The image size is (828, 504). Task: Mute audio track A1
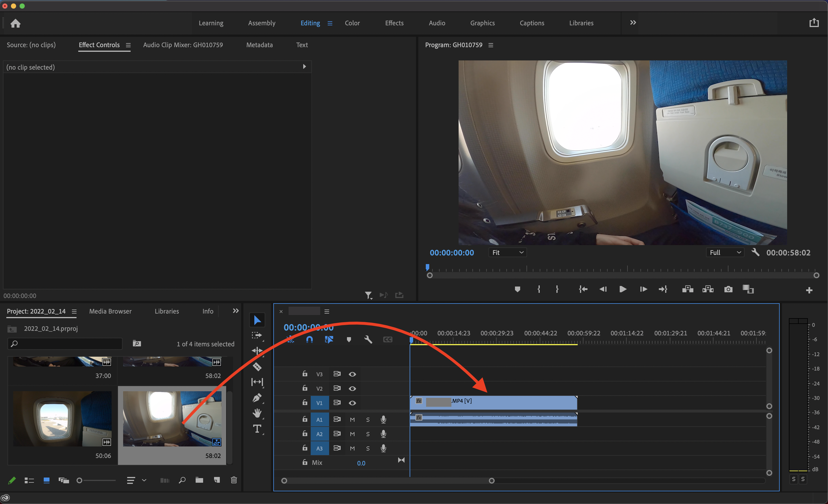(352, 420)
